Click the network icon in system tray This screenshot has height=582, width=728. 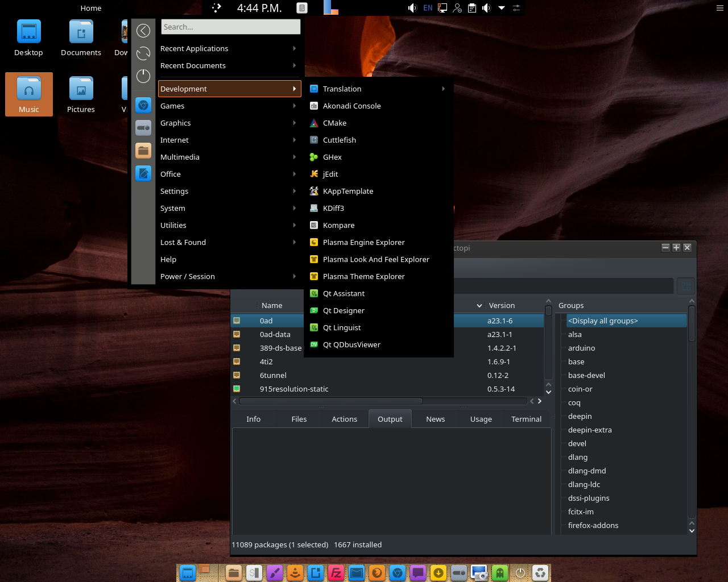click(442, 8)
